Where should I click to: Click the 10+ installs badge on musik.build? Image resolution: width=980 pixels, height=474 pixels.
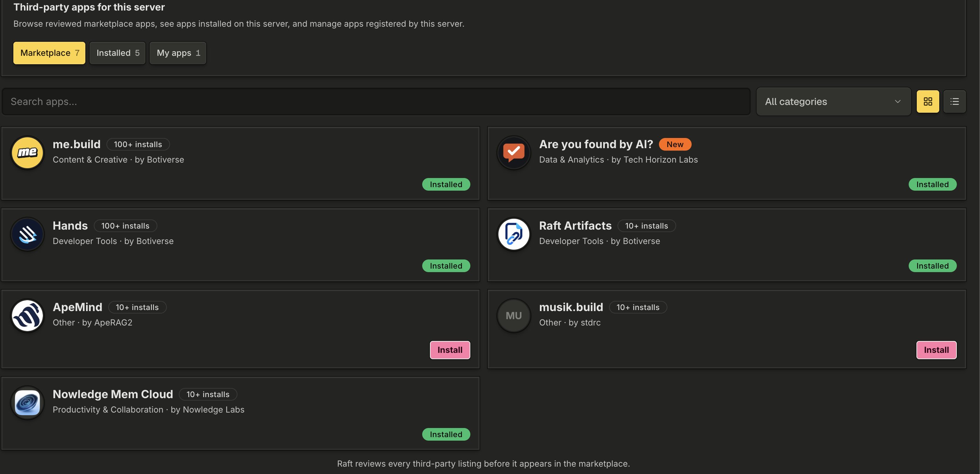point(638,307)
